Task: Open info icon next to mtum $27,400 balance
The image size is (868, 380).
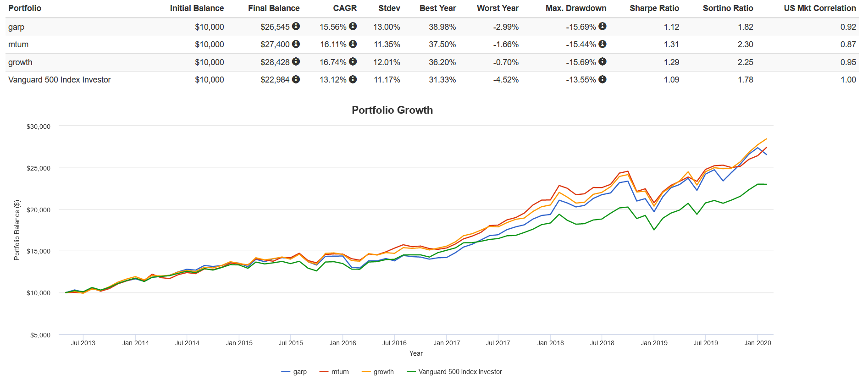Action: [296, 44]
